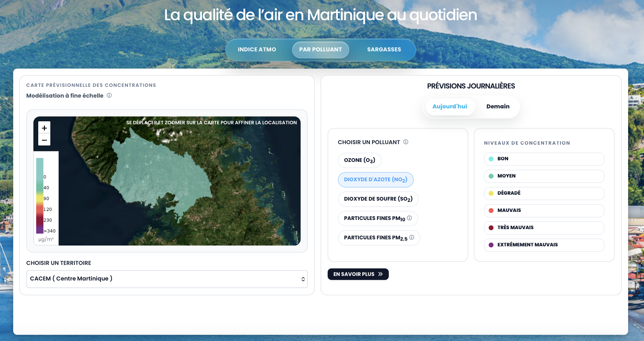Click the purple Extrêmement Mauvais dot
Viewport: 644px width, 341px height.
[x=491, y=245]
